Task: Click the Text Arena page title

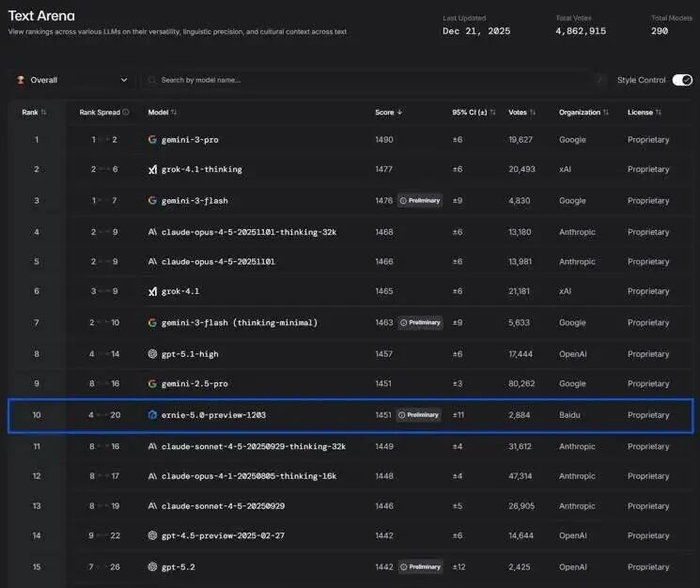Action: 42,16
